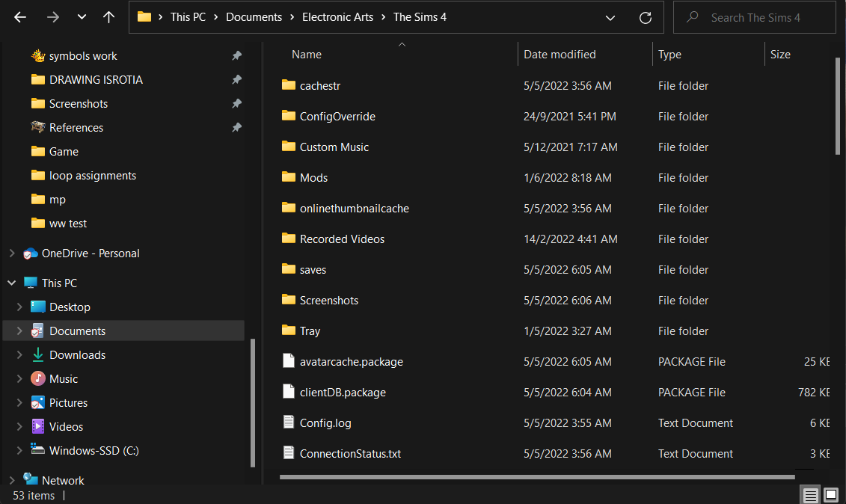The width and height of the screenshot is (846, 504).
Task: Select the Recorded Videos folder icon
Action: [289, 239]
